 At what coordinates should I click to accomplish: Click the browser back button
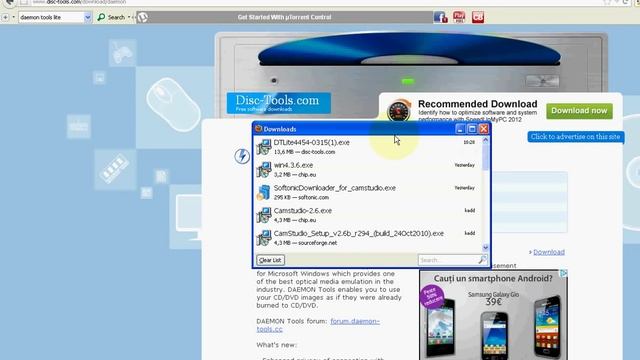click(9, 2)
